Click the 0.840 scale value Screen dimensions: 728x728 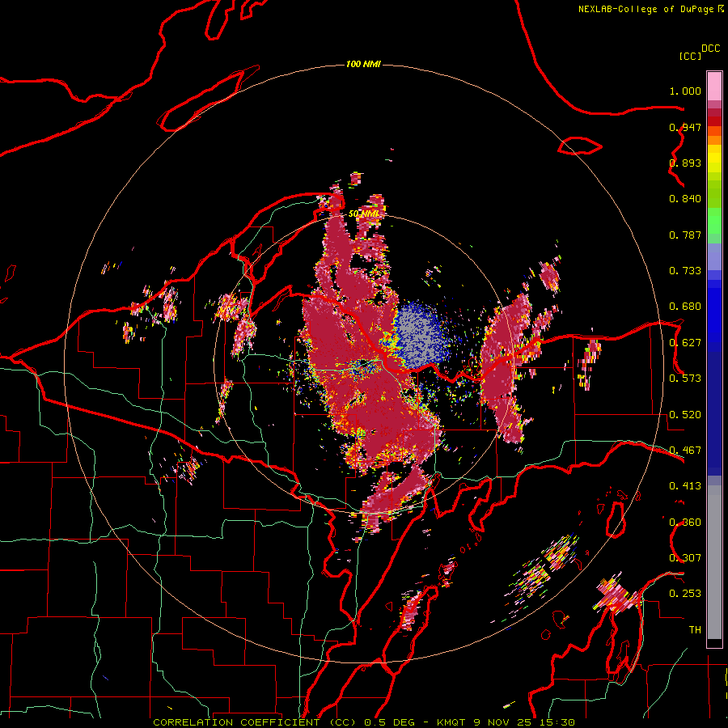pyautogui.click(x=685, y=199)
